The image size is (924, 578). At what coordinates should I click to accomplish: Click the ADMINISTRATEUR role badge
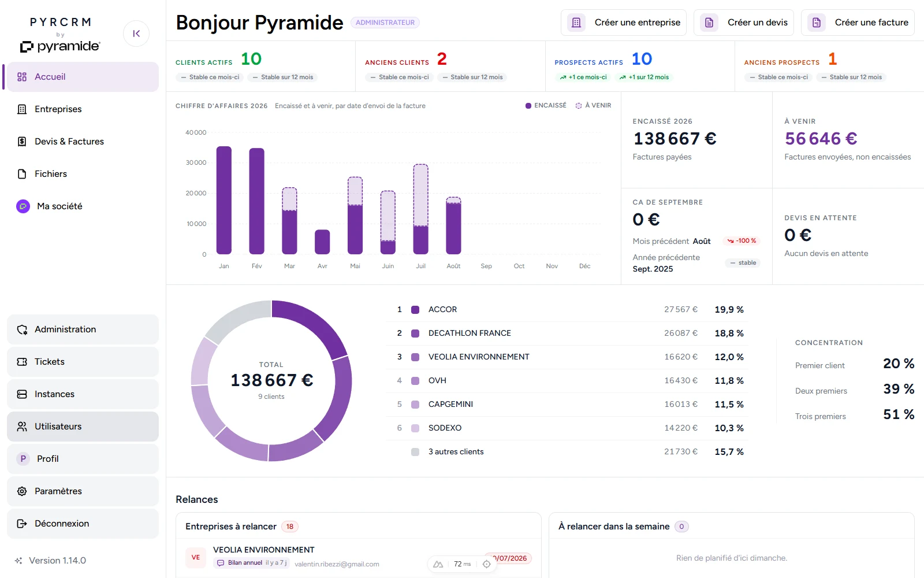[385, 23]
